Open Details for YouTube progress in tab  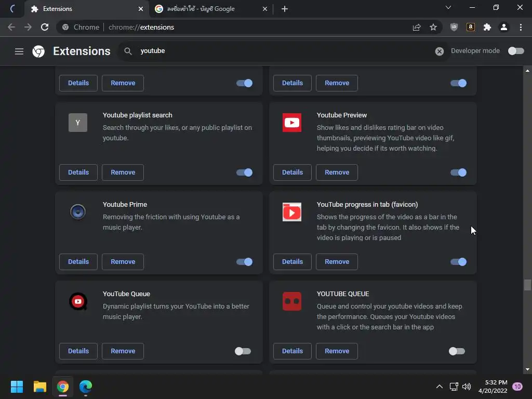pyautogui.click(x=292, y=262)
